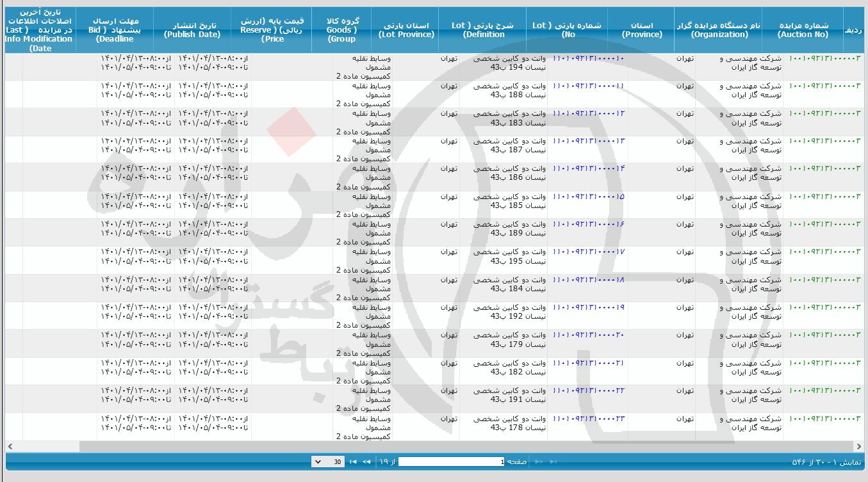
Task: Open lot number link for Nissan 178 row
Action: [588, 419]
